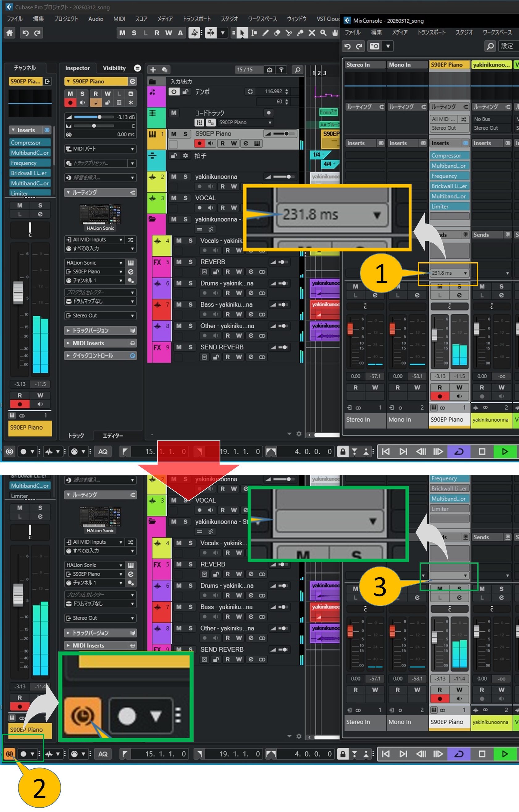Mute the VOCAL track

[x=174, y=198]
